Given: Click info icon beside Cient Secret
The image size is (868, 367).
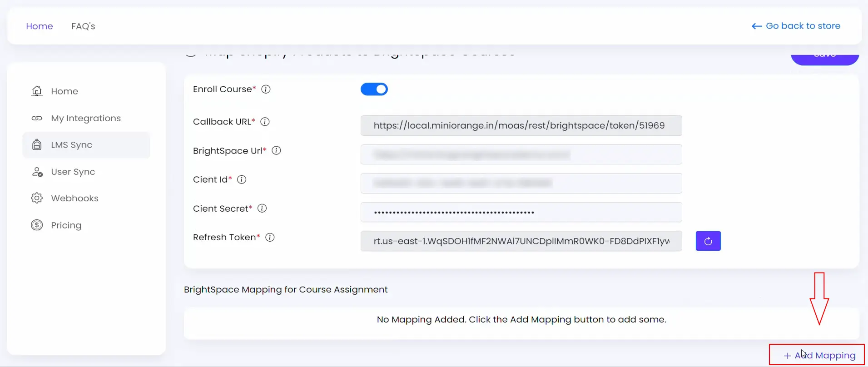Looking at the screenshot, I should [x=262, y=208].
